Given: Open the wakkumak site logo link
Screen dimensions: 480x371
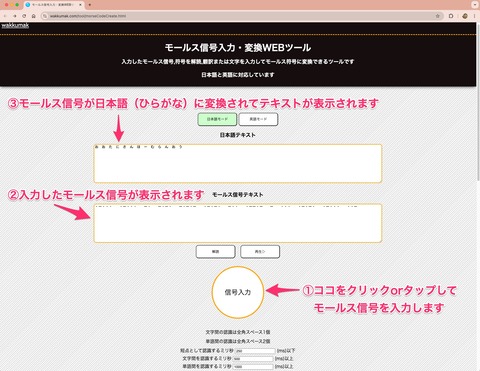Looking at the screenshot, I should 15,26.
